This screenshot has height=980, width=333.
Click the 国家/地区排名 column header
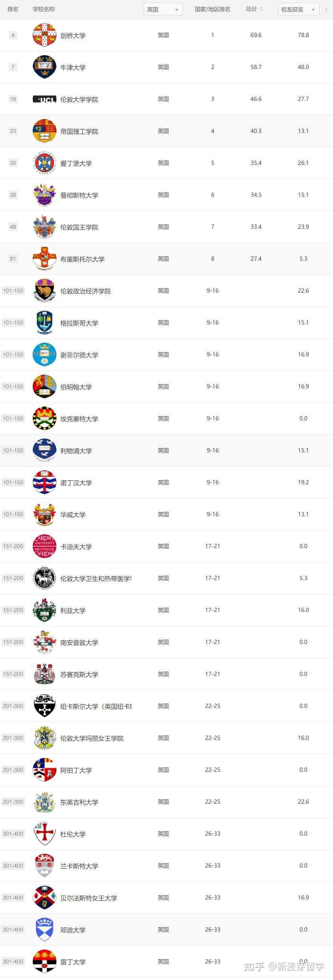(212, 9)
